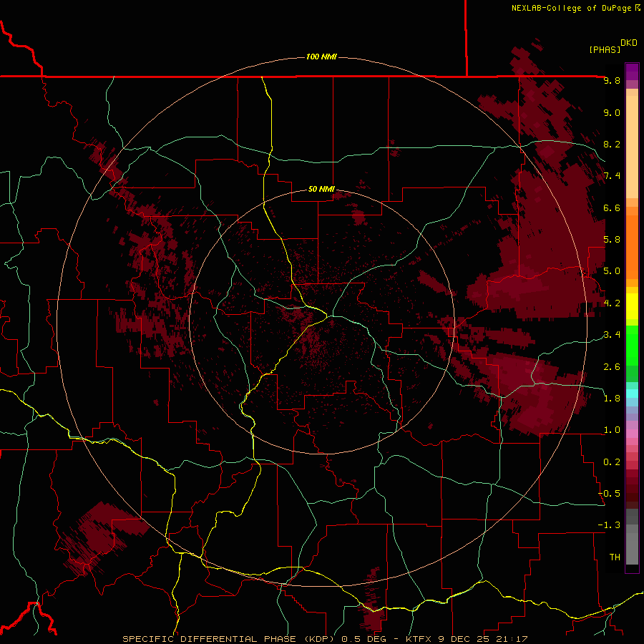This screenshot has width=644, height=644.
Task: Click the TH threshold label on legend
Action: pyautogui.click(x=615, y=557)
